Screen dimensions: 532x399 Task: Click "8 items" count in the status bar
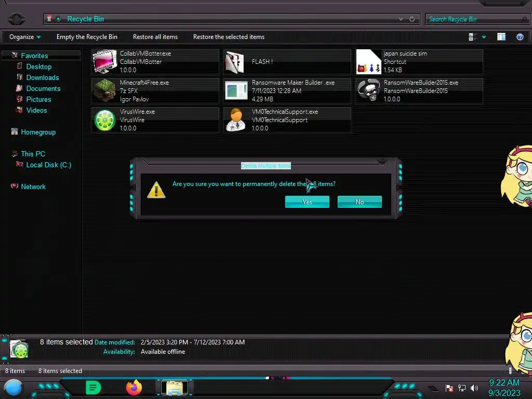click(x=15, y=371)
